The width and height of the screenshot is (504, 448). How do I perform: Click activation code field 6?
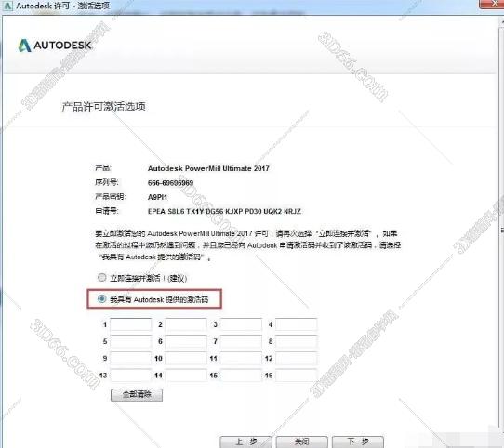[x=186, y=341]
